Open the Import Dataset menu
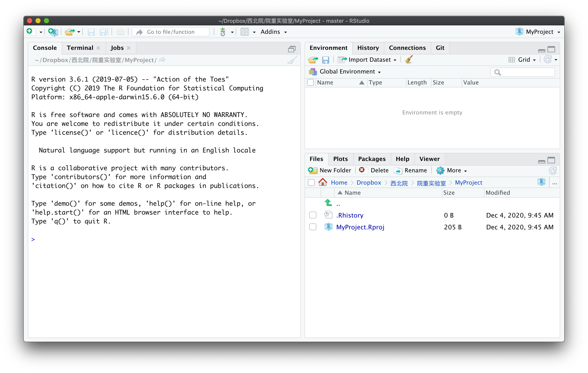Viewport: 588px width, 373px height. [367, 60]
